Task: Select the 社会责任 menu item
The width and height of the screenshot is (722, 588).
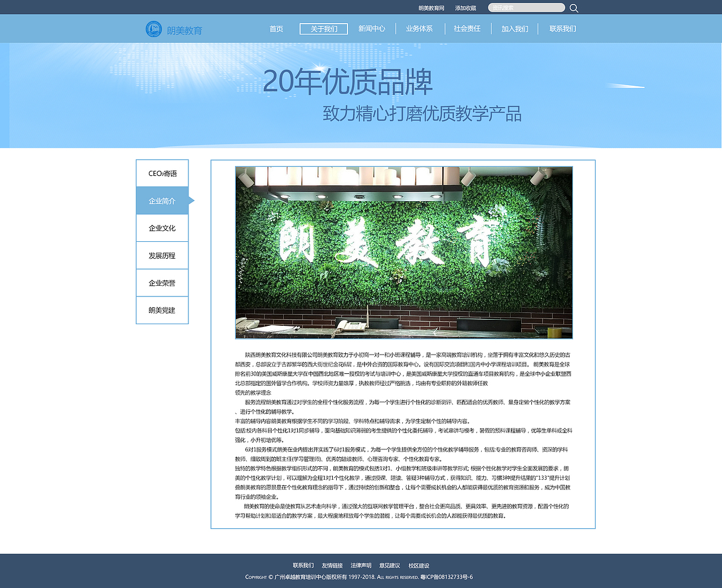Action: [x=466, y=28]
